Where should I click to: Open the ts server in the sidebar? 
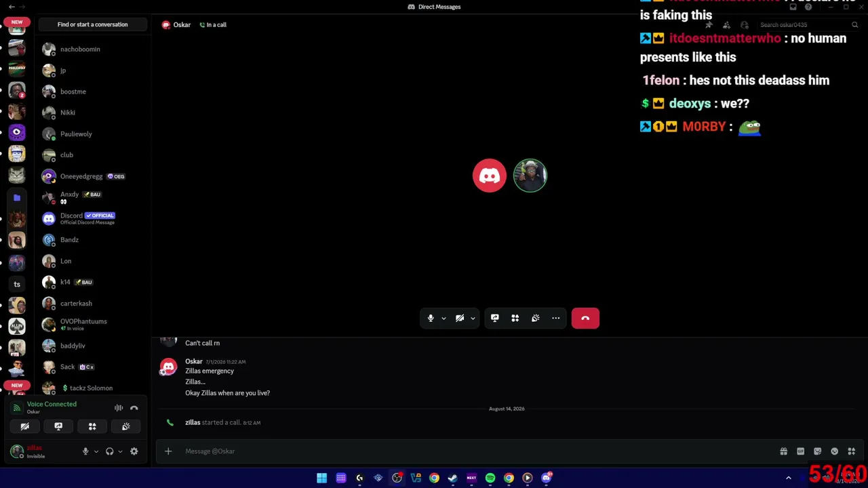(17, 284)
